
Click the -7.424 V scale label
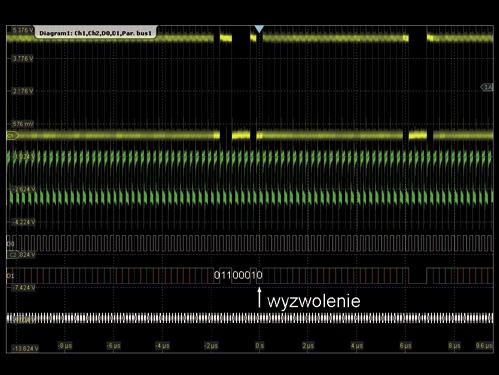click(23, 287)
